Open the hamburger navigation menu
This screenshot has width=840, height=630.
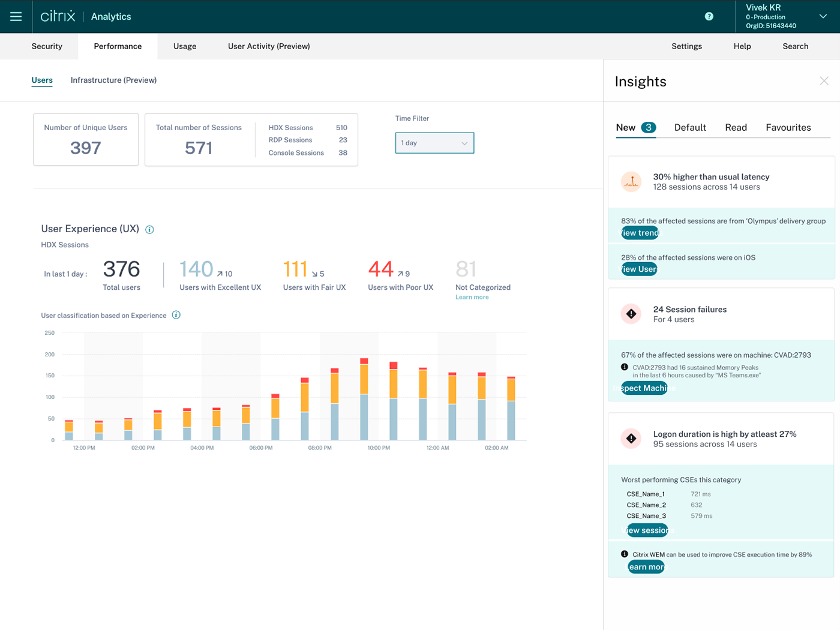coord(16,16)
